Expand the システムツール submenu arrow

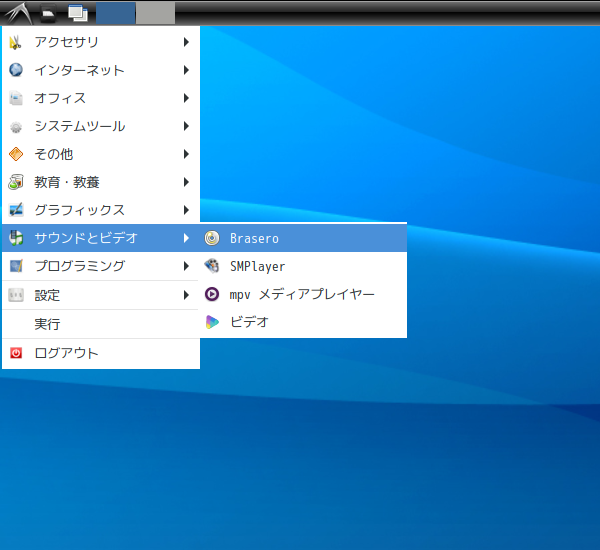pos(186,126)
